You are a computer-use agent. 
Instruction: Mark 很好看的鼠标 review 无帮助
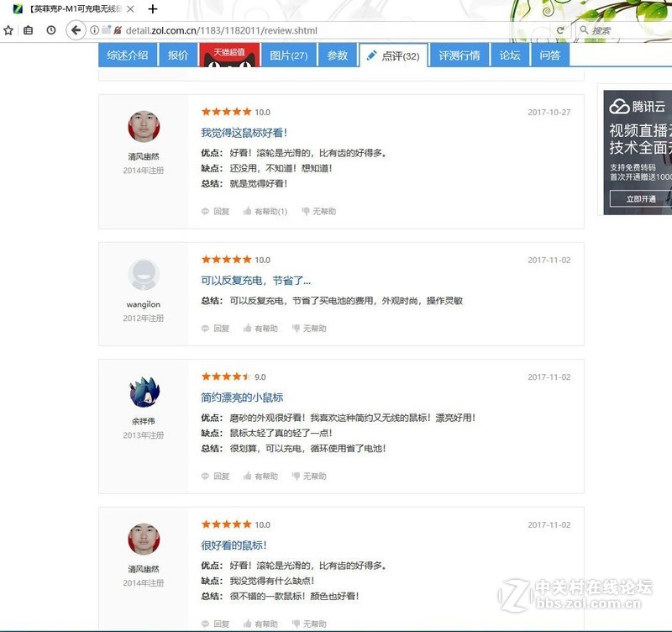[x=309, y=624]
